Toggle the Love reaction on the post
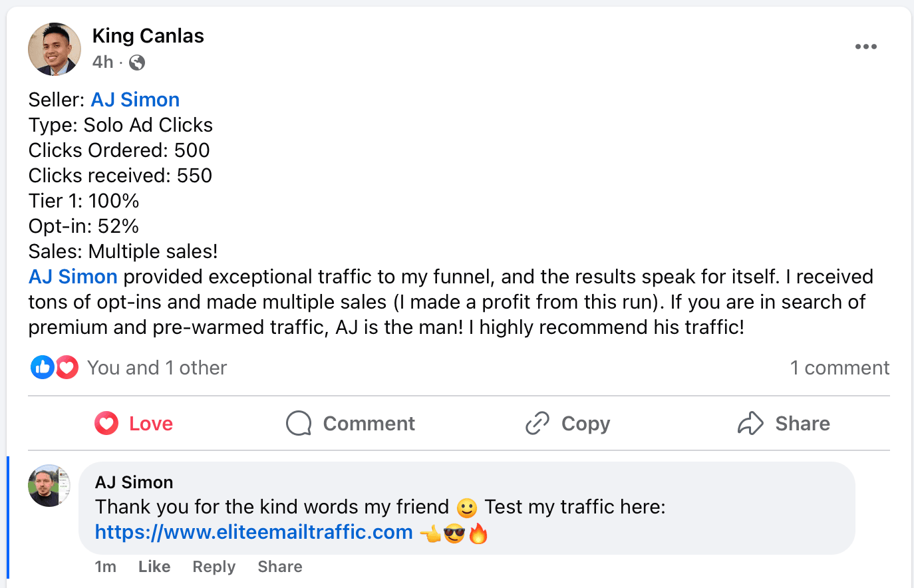Viewport: 914px width, 588px height. (x=134, y=423)
